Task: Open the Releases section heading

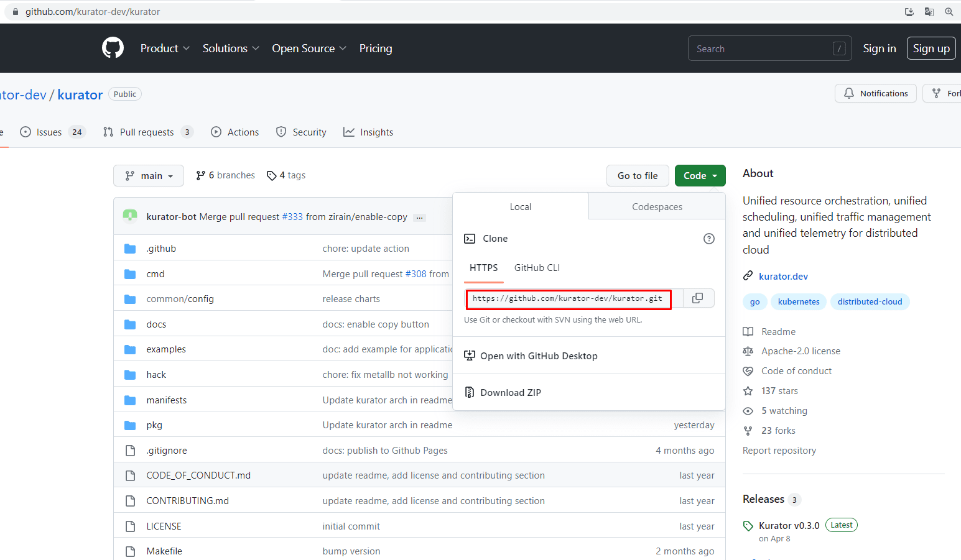Action: point(763,499)
